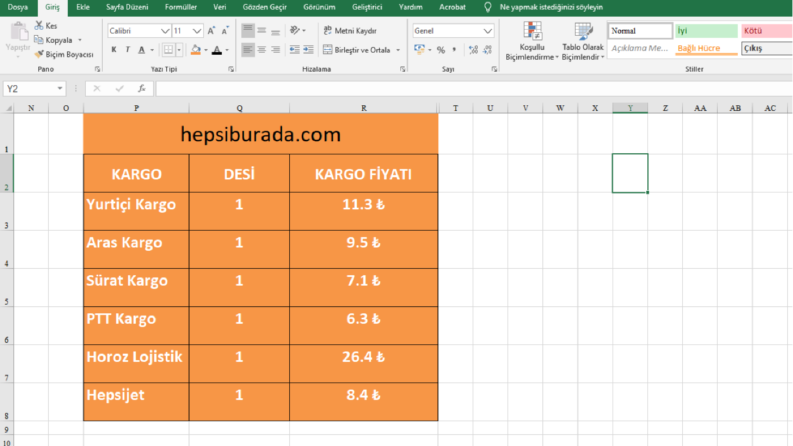Open Sayı dialog launcher
Image resolution: width=793 pixels, height=446 pixels.
coord(494,69)
